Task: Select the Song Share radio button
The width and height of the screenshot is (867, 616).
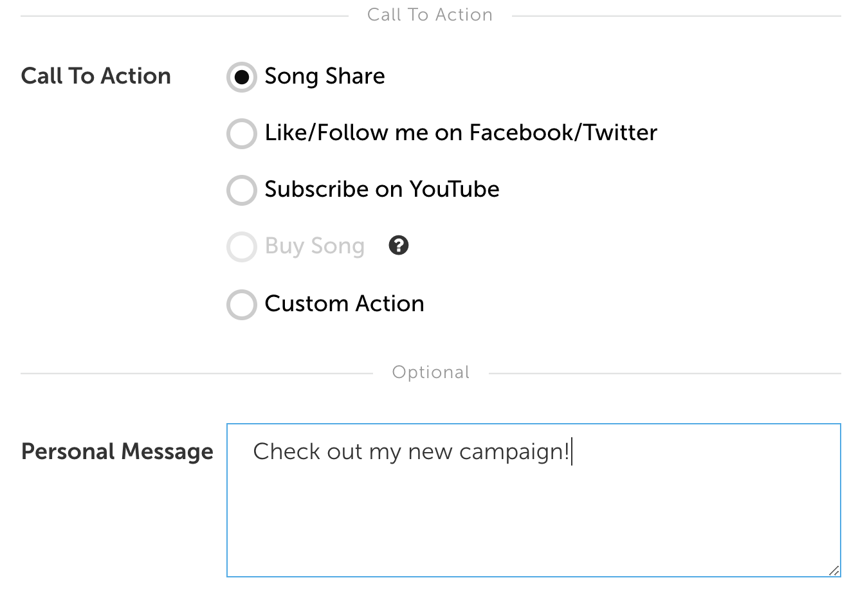Action: click(242, 77)
